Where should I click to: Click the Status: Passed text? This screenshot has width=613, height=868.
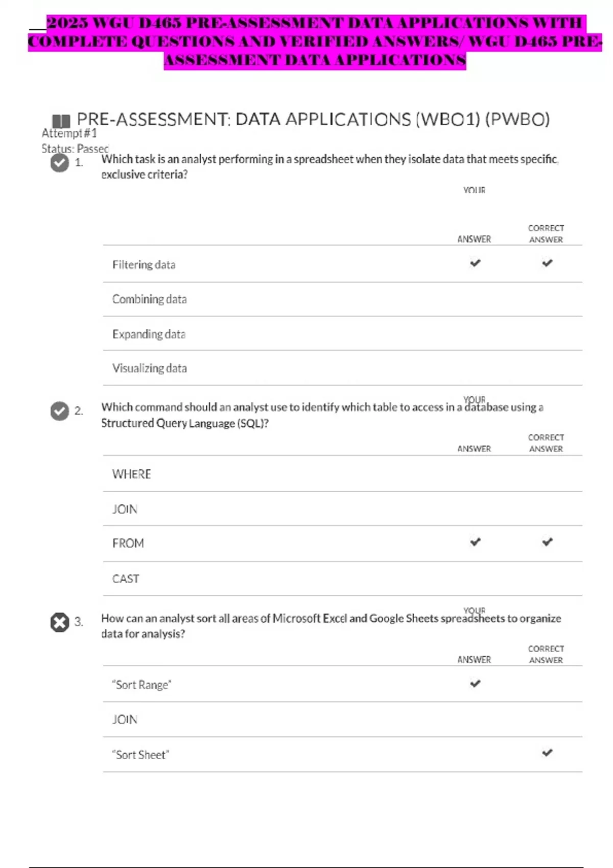[75, 149]
